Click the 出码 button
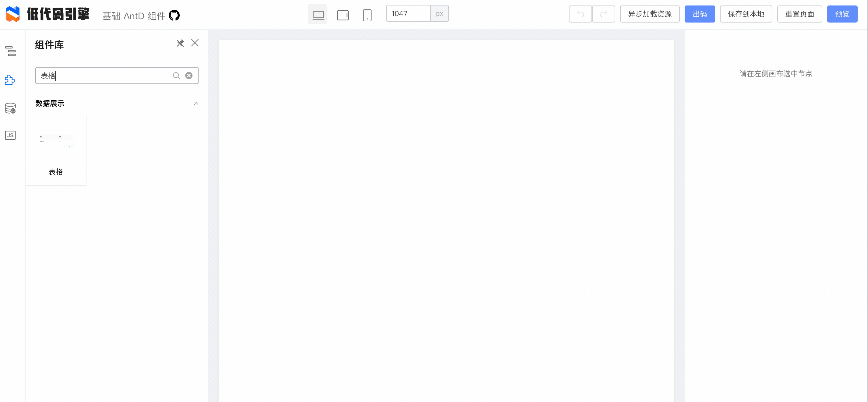The image size is (868, 402). click(x=700, y=14)
